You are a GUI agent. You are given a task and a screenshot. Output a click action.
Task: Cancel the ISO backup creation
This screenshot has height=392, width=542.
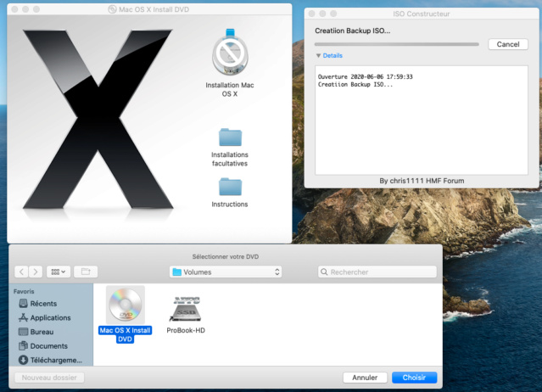(x=508, y=44)
